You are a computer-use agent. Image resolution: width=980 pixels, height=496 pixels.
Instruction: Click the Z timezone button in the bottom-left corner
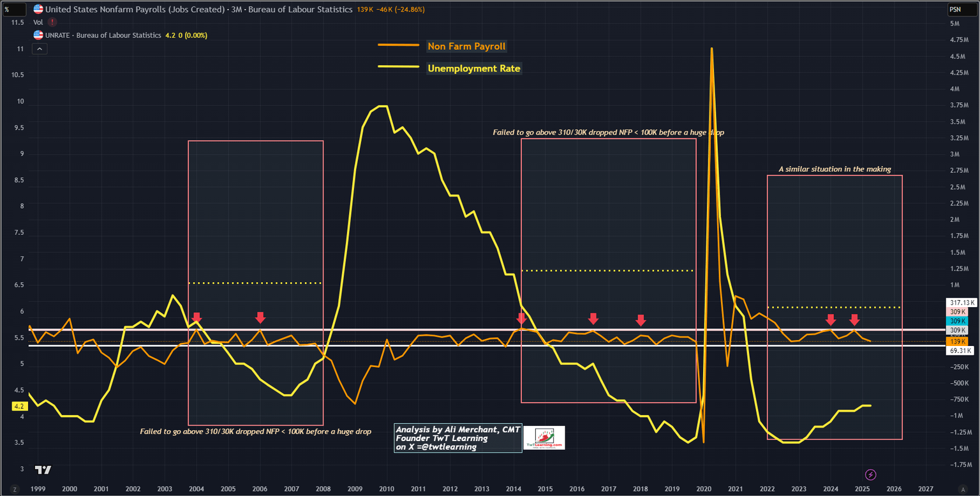(x=15, y=488)
